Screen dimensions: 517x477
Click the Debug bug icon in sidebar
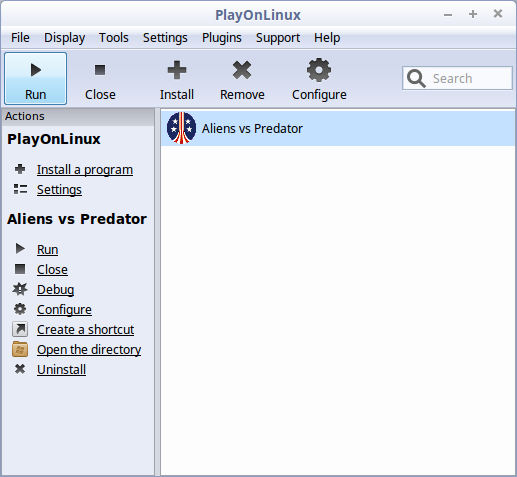[x=20, y=289]
